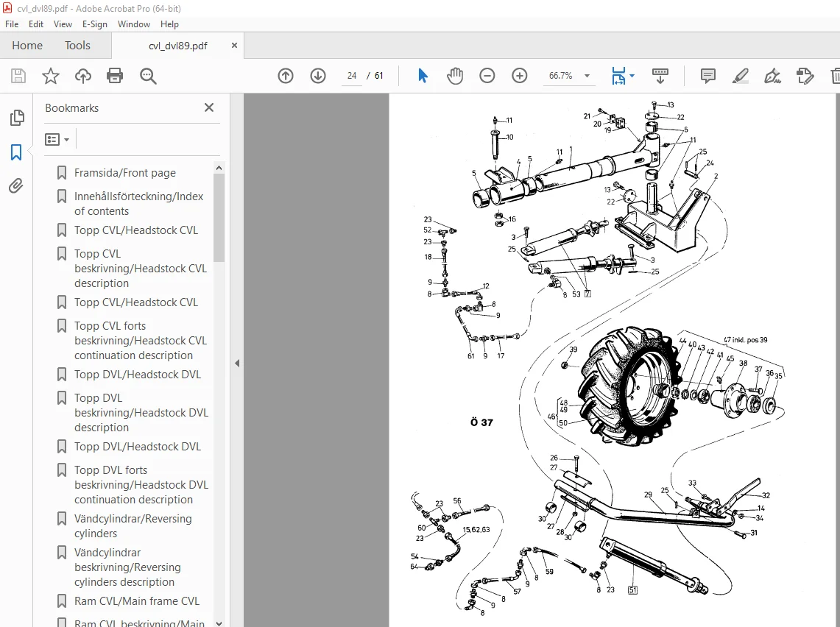The width and height of the screenshot is (840, 627).
Task: Click the upload to cloud icon
Action: [83, 76]
